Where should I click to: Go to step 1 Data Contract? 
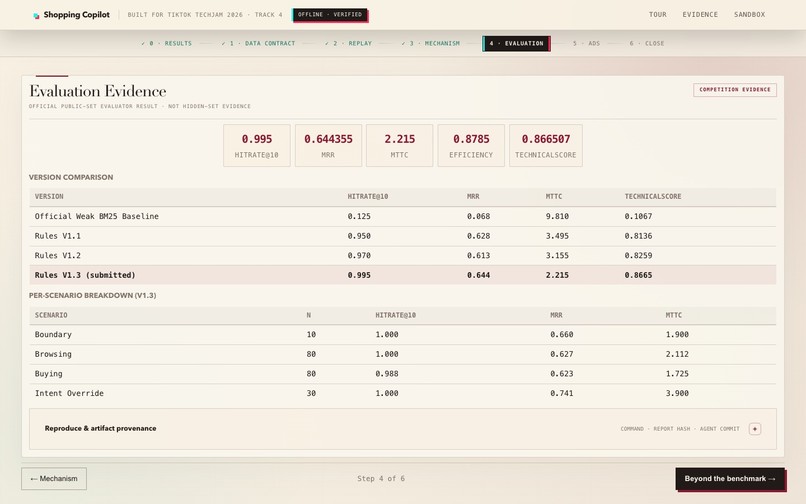[258, 43]
